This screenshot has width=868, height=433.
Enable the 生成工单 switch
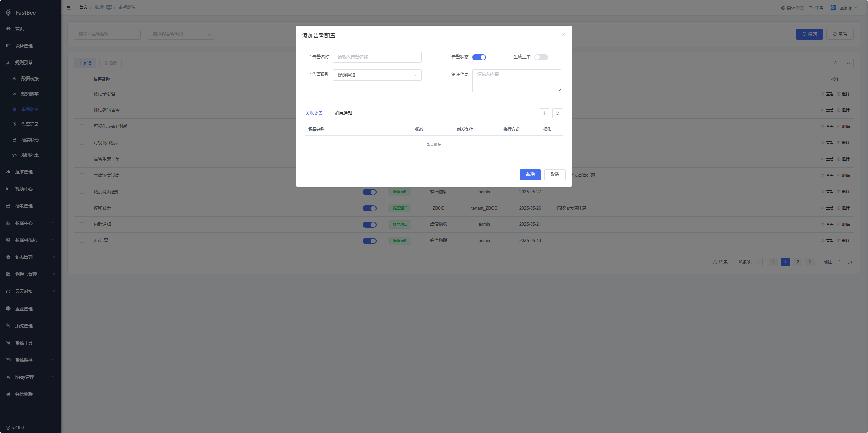pyautogui.click(x=541, y=57)
